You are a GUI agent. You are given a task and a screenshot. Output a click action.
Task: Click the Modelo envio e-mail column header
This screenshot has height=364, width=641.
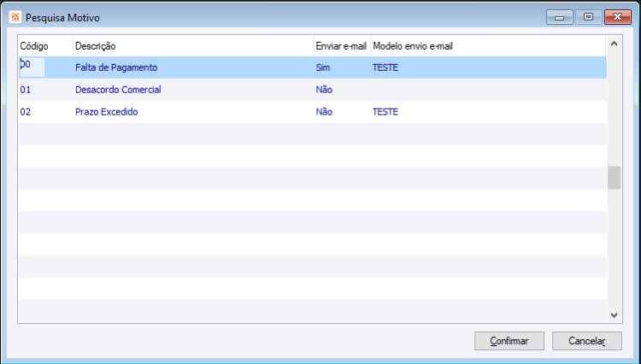[x=488, y=46]
